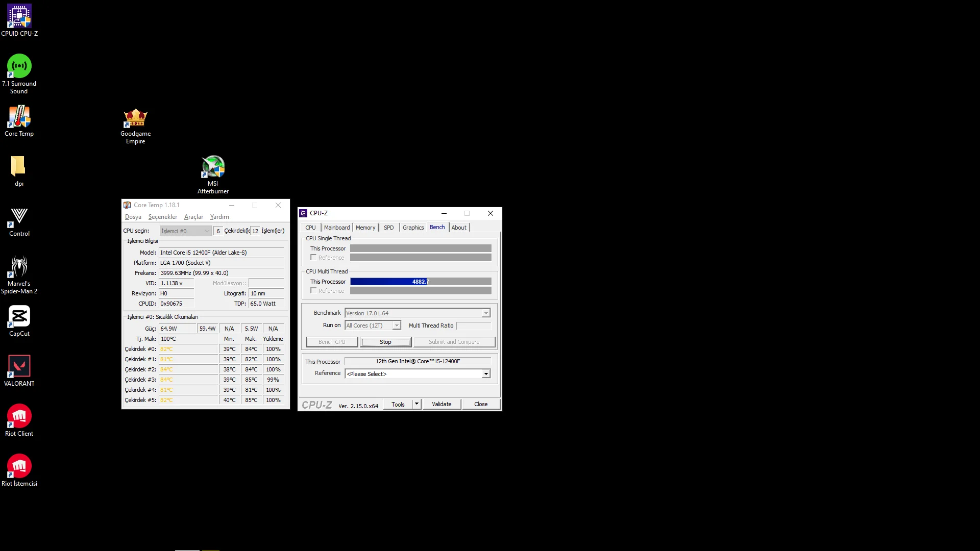This screenshot has width=980, height=551.
Task: Open the Marvel's Spider-Man 2 icon
Action: pyautogui.click(x=19, y=266)
